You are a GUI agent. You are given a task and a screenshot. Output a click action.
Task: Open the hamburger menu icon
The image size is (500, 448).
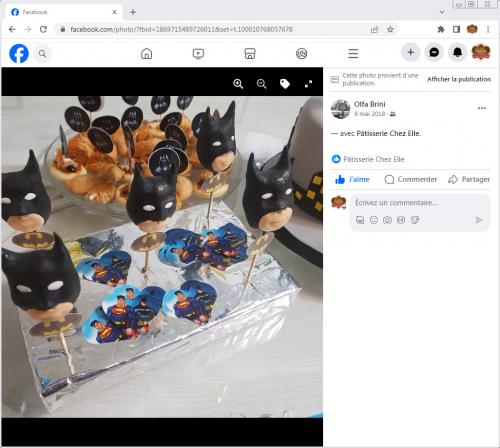click(x=353, y=53)
